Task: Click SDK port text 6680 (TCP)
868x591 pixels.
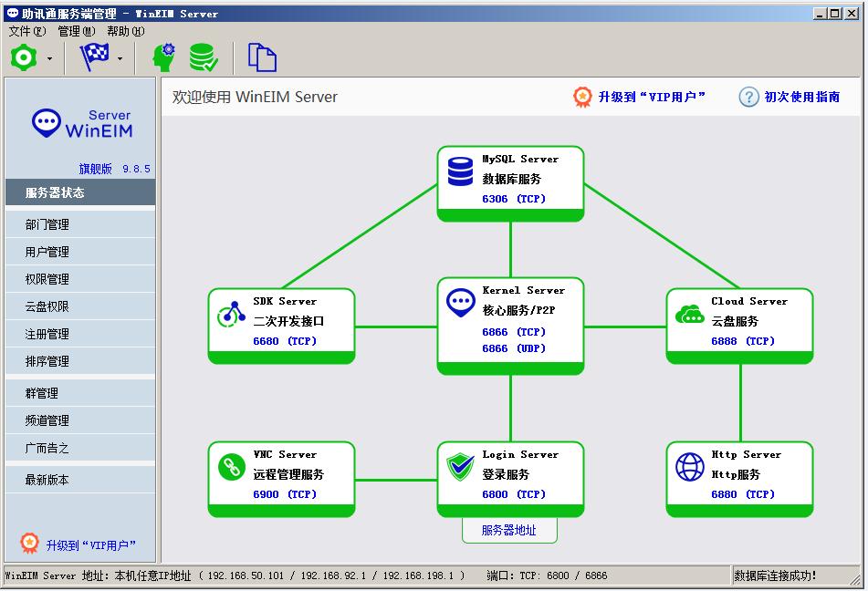Action: point(285,341)
